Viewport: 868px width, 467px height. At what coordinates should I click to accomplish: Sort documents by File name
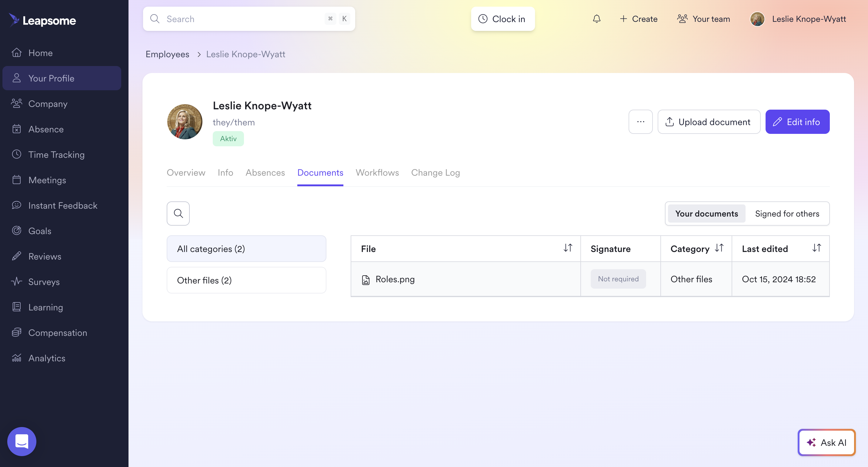tap(568, 248)
